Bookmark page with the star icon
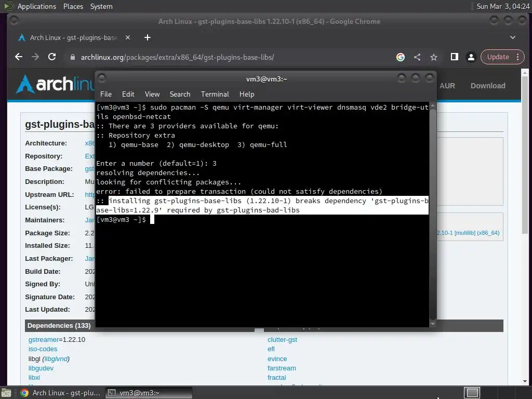Viewport: 532px width, 399px height. click(434, 57)
